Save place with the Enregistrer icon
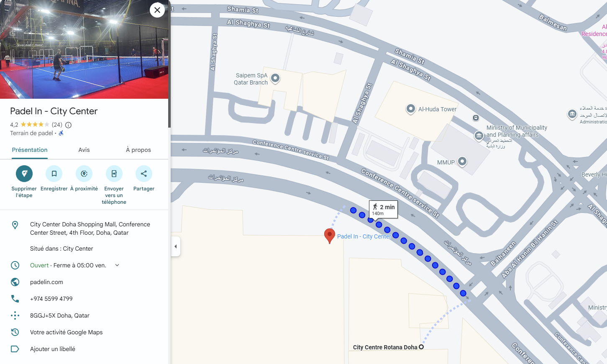Image resolution: width=607 pixels, height=364 pixels. [54, 174]
